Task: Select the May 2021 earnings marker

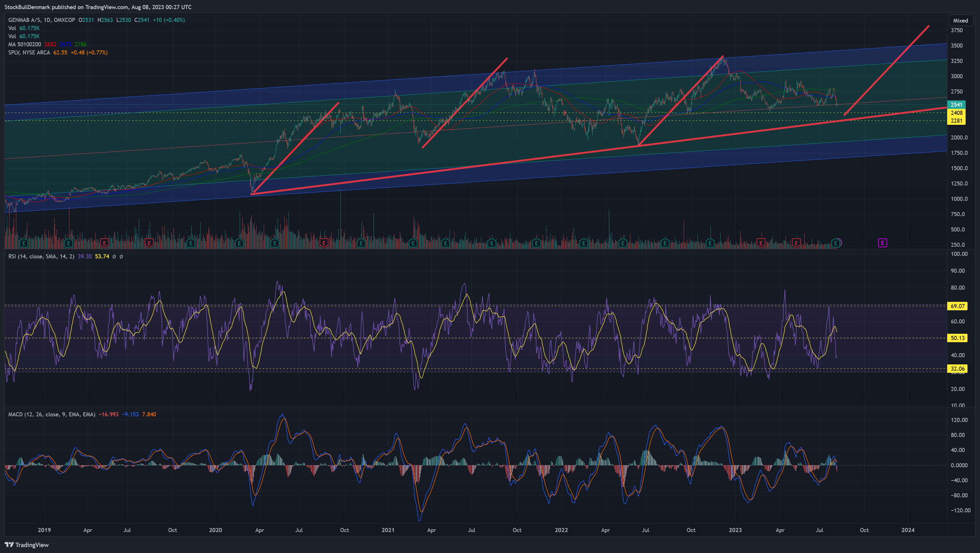Action: click(x=445, y=243)
